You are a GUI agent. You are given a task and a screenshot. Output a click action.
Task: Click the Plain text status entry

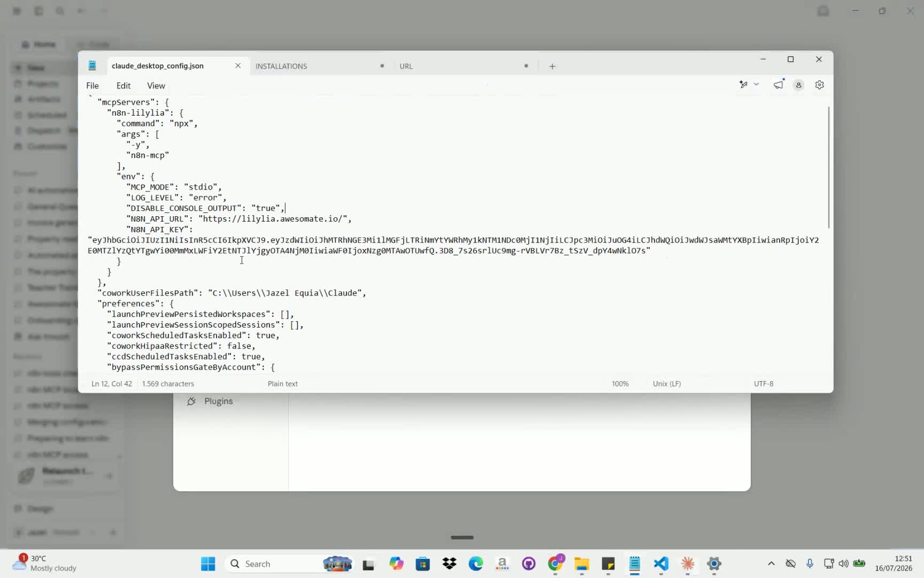click(x=283, y=384)
